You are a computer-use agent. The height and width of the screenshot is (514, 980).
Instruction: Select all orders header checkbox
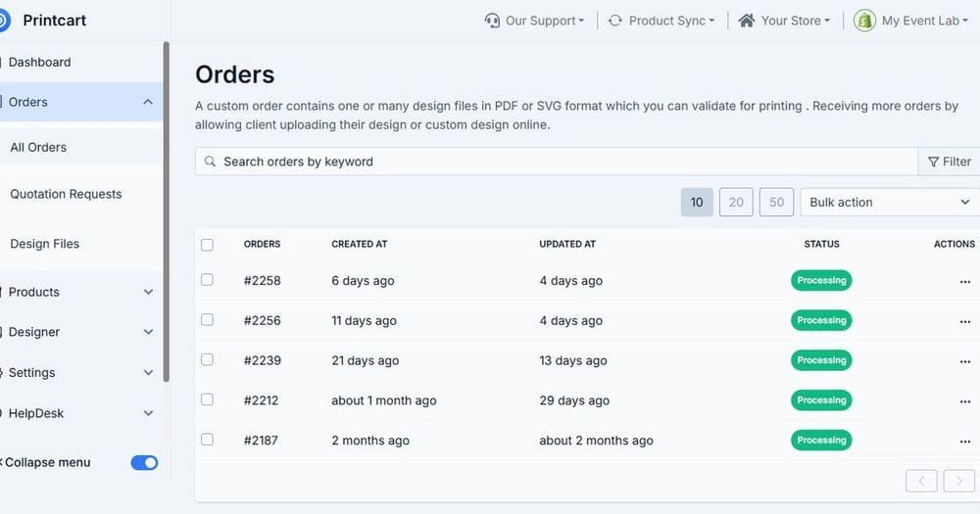(x=207, y=245)
